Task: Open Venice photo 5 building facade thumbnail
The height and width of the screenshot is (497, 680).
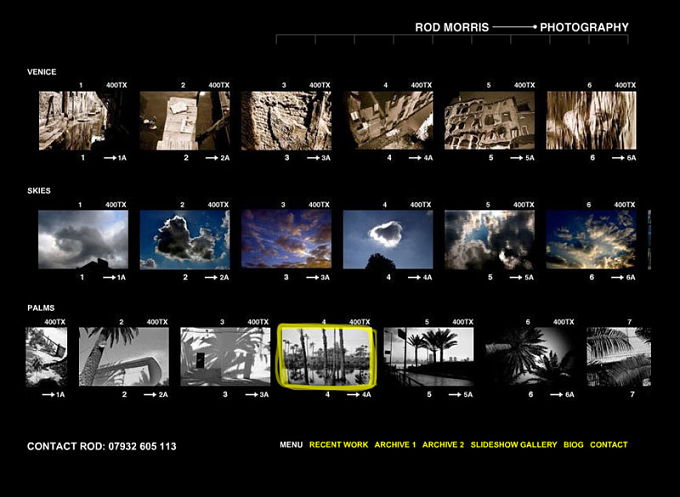Action: coord(490,121)
